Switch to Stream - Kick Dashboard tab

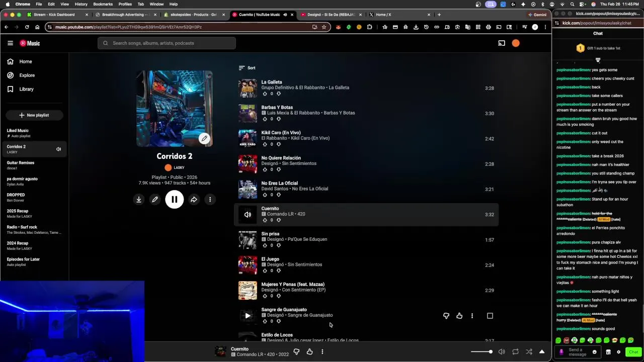pyautogui.click(x=58, y=15)
